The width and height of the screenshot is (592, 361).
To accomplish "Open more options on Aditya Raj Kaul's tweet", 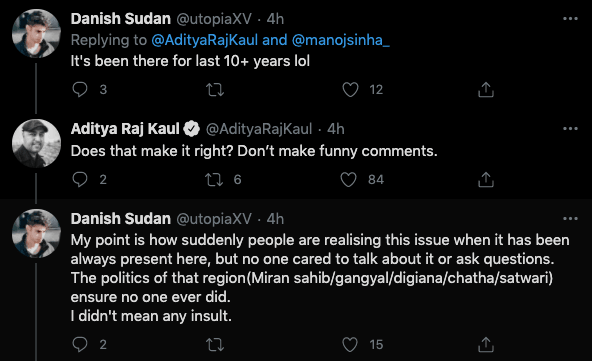I will point(570,128).
